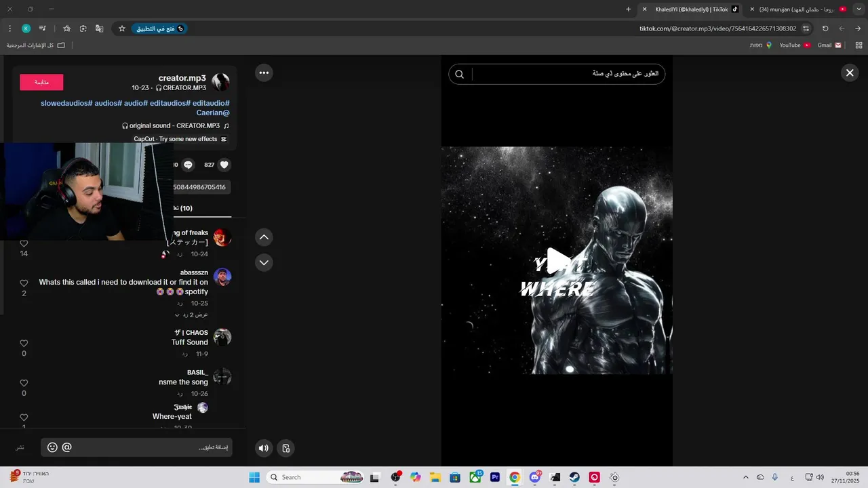
Task: Like the CHAOS 'Tuff Sound' comment
Action: click(x=24, y=344)
